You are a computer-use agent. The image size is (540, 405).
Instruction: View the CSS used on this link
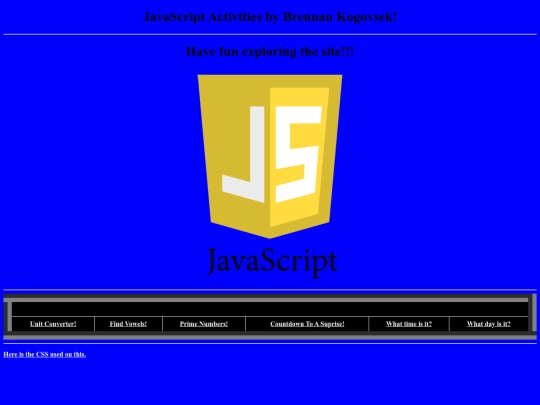pyautogui.click(x=45, y=354)
